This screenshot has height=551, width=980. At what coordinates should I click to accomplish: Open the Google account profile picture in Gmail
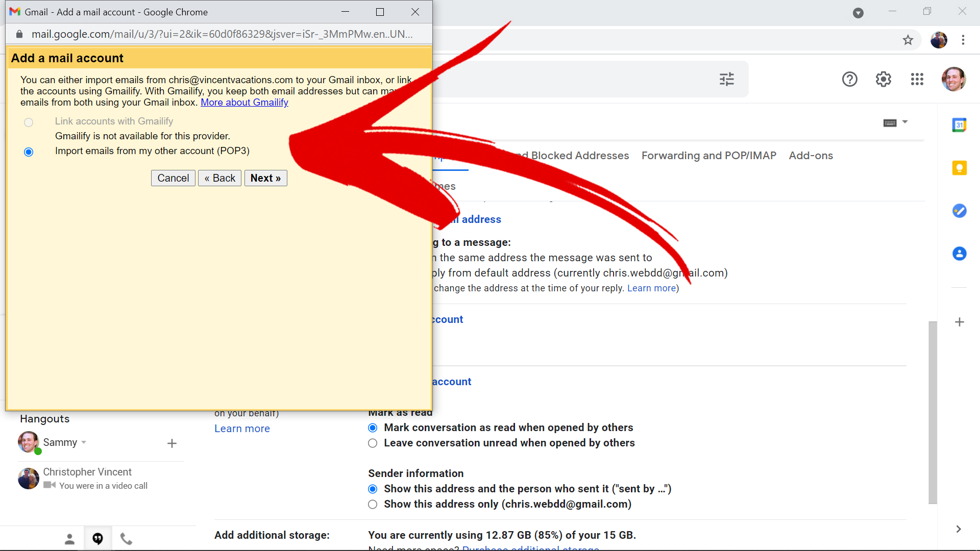tap(953, 79)
